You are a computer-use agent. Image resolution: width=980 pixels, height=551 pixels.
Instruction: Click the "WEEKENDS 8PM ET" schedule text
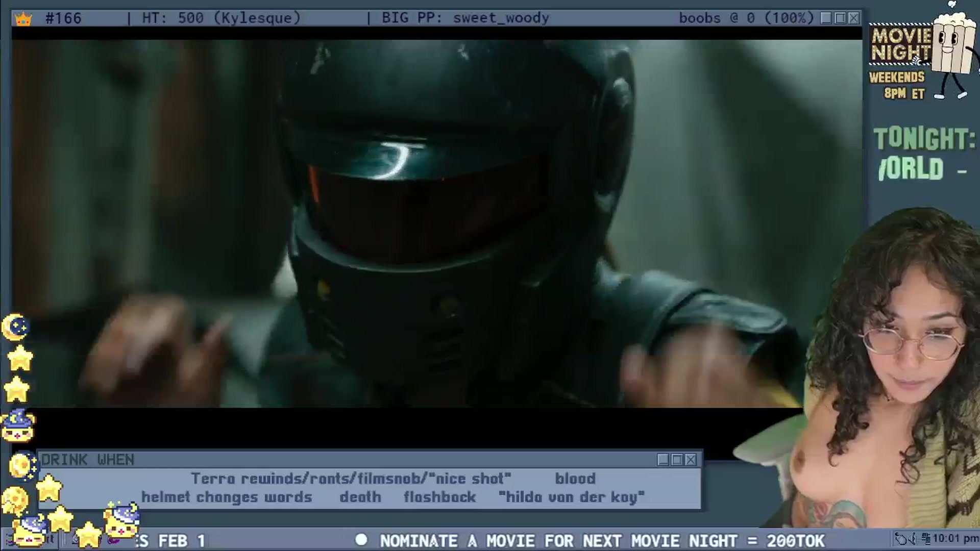(x=897, y=85)
